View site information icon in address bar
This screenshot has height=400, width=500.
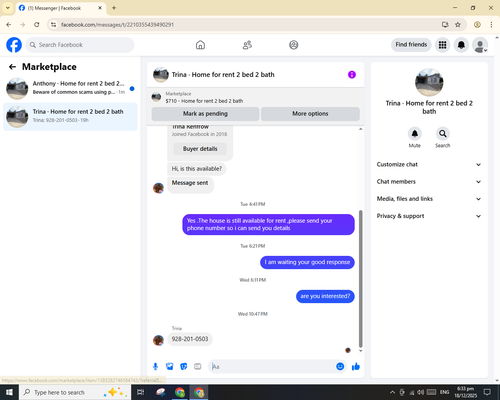(54, 25)
